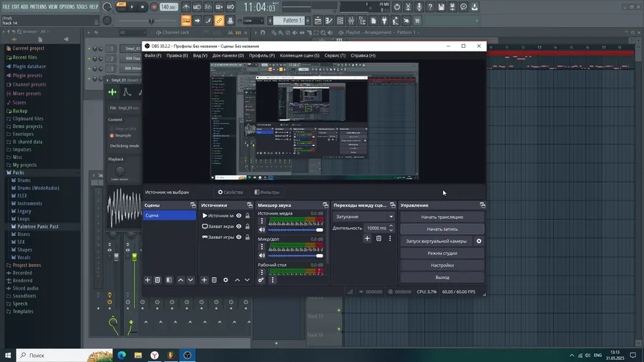Open the Затухание transition dropdown
This screenshot has height=362, width=644.
364,217
